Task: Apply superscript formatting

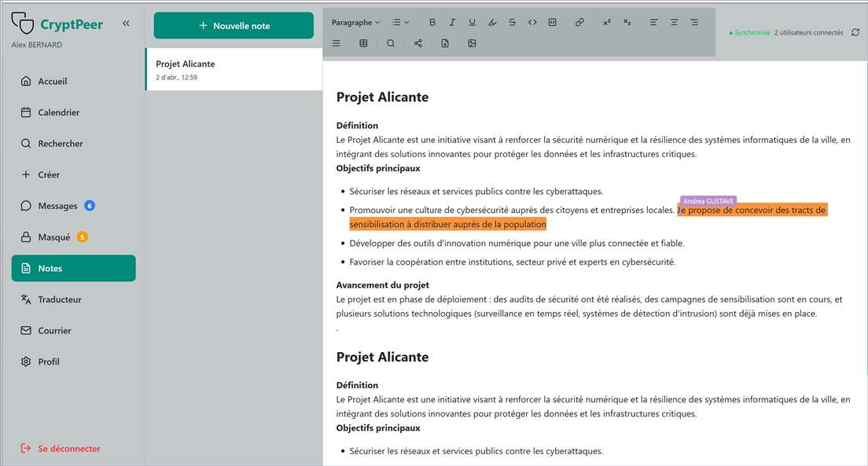Action: [606, 22]
